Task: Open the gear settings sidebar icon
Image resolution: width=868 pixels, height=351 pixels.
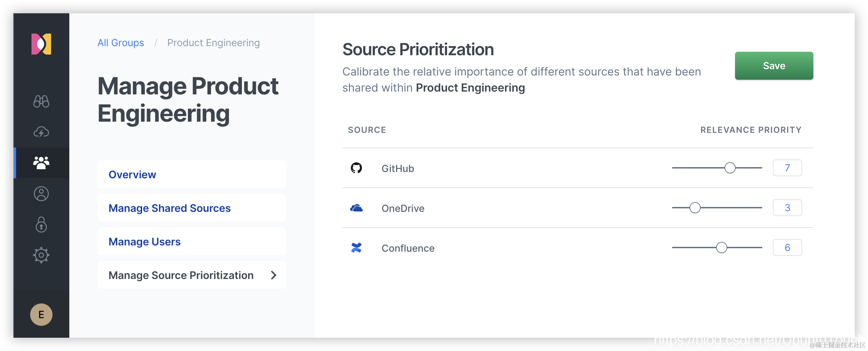Action: [41, 255]
